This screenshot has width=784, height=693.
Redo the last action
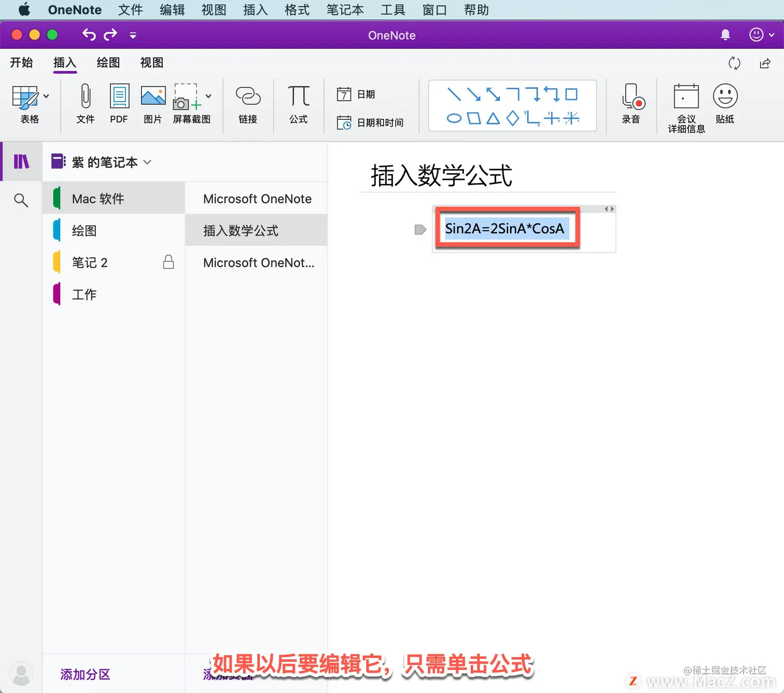(x=110, y=35)
